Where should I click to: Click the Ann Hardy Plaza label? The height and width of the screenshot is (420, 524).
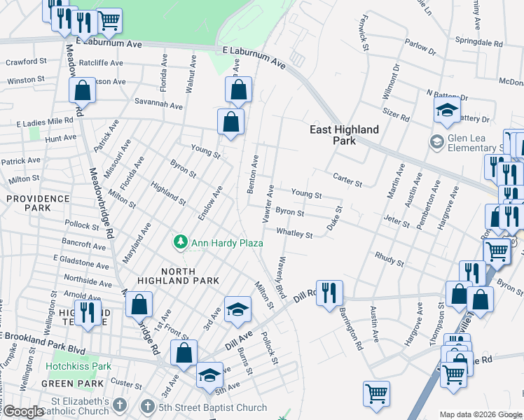pyautogui.click(x=227, y=243)
